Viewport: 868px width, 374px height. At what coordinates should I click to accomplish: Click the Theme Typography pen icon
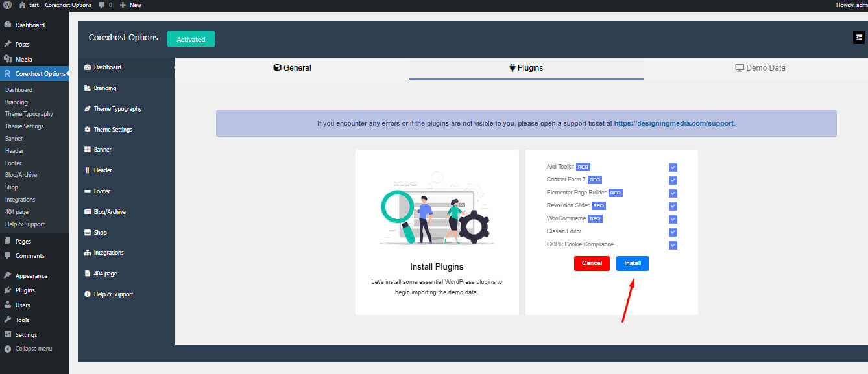click(88, 109)
